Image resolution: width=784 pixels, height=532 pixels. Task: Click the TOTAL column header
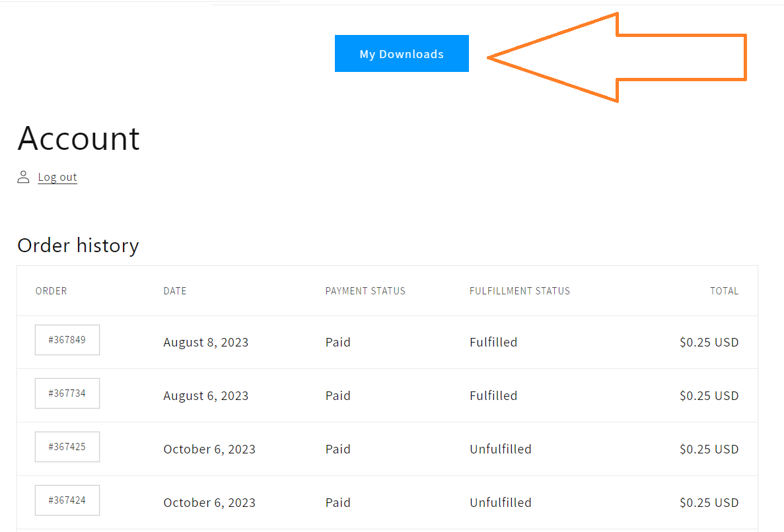[724, 291]
